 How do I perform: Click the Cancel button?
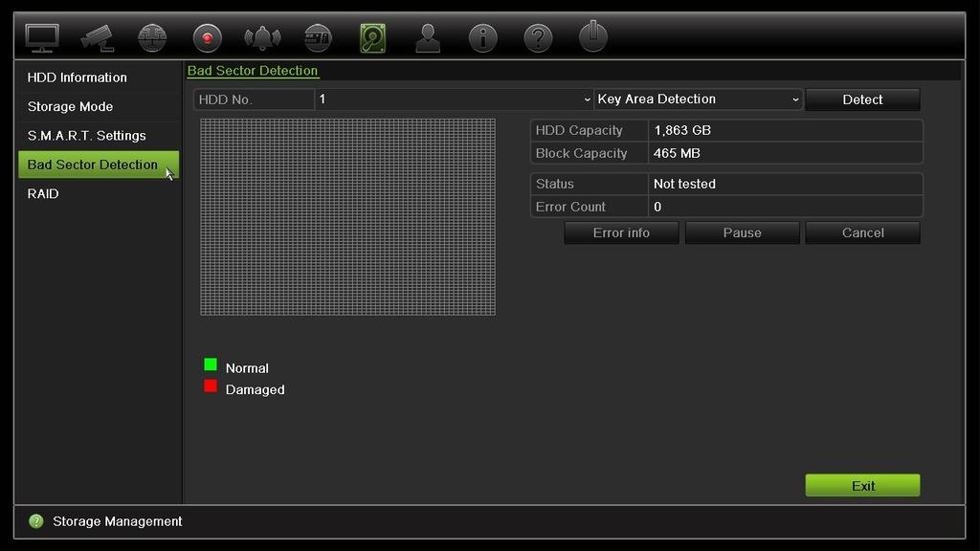pos(862,233)
